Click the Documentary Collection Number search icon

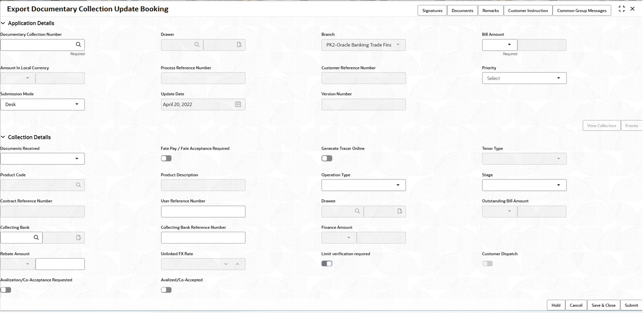pyautogui.click(x=78, y=44)
